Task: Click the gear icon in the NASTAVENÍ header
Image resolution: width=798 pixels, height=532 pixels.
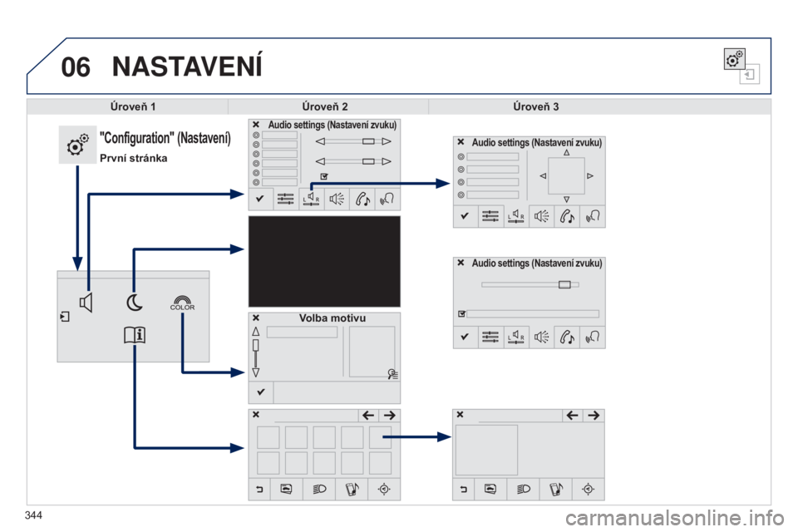Action: (x=734, y=59)
